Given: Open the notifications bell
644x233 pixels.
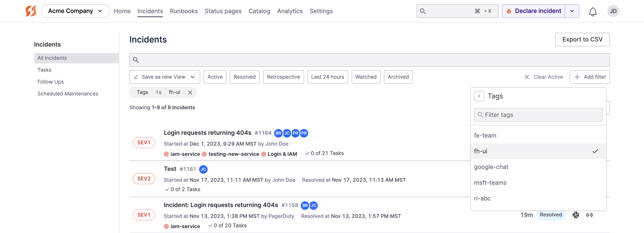Looking at the screenshot, I should coord(592,11).
